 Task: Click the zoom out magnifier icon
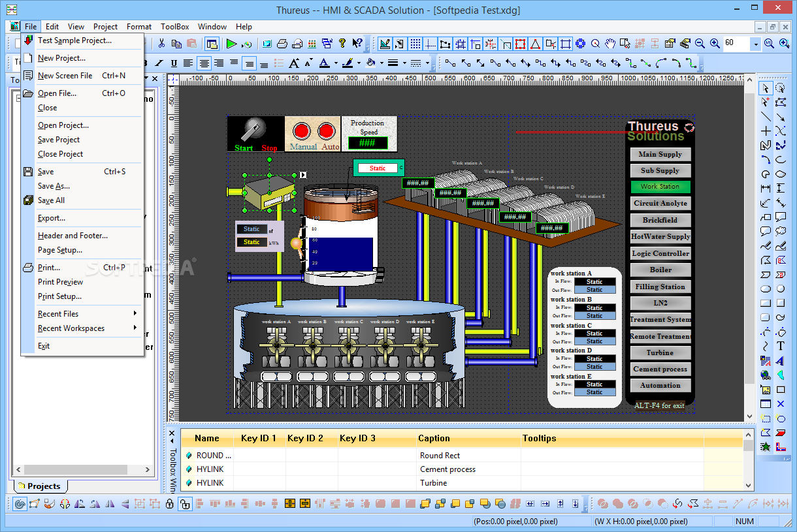tap(700, 44)
